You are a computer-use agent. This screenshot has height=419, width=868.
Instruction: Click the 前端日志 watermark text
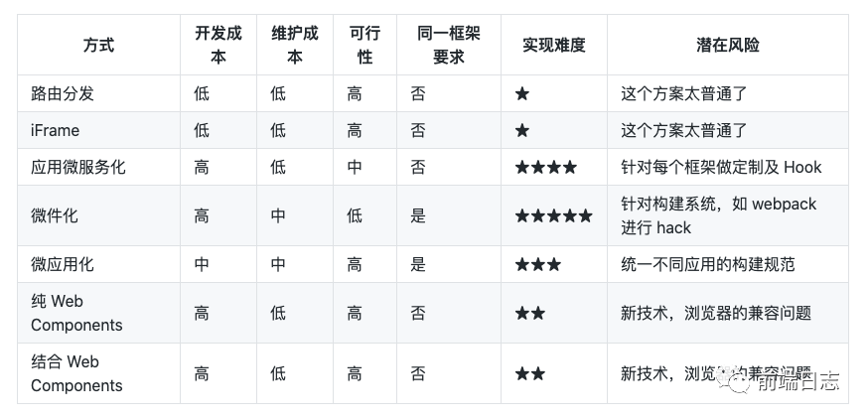795,382
